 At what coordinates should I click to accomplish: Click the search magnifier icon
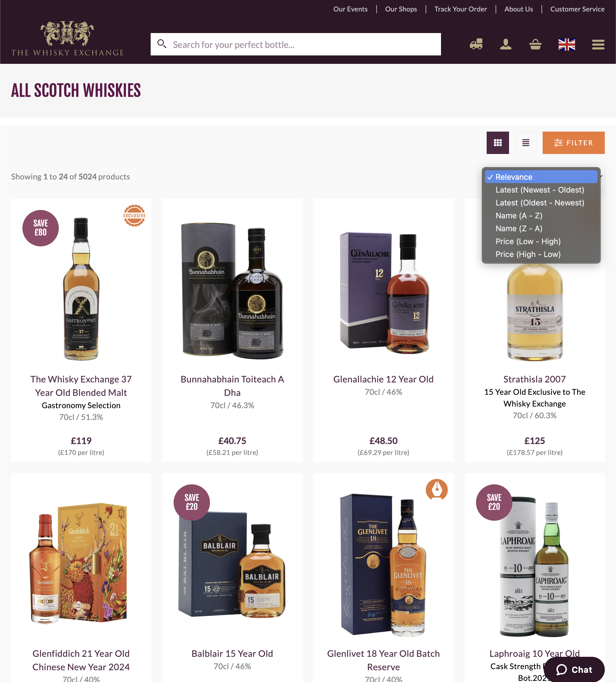click(162, 44)
